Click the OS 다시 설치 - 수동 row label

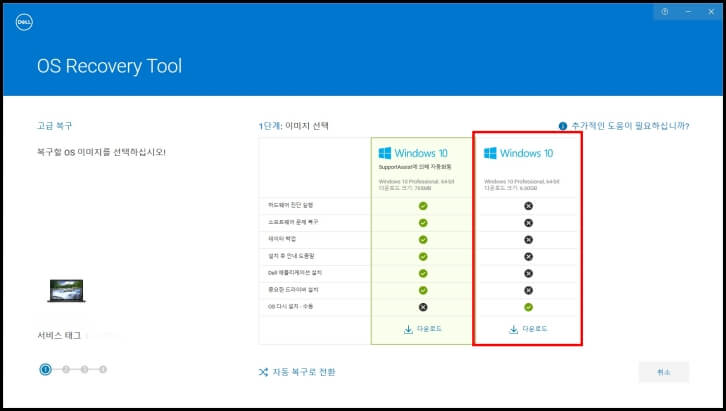pos(290,306)
